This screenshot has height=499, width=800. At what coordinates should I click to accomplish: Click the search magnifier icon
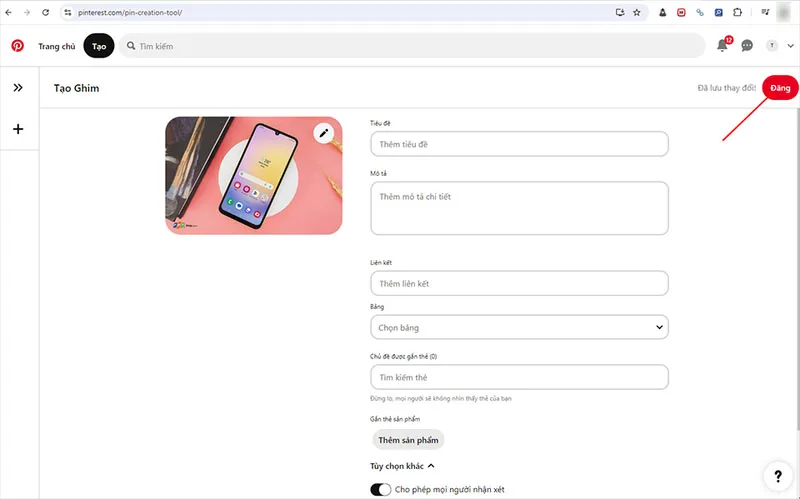tap(131, 46)
